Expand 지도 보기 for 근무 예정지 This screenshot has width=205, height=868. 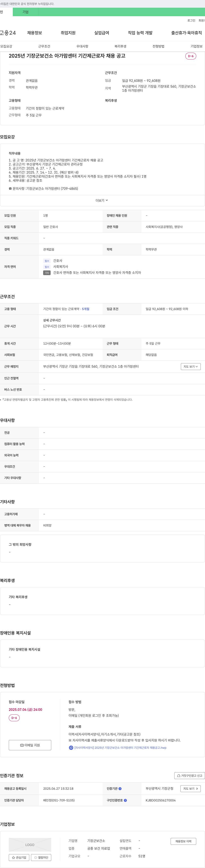191,367
